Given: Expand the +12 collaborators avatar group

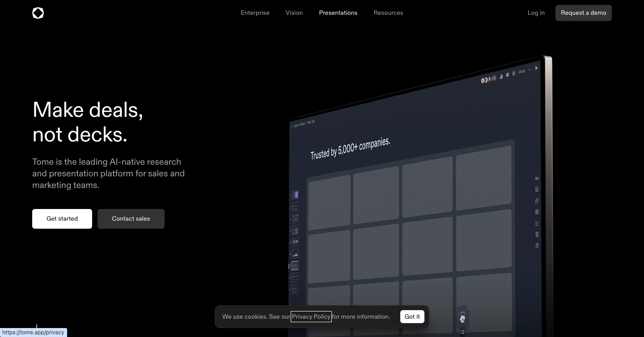Looking at the screenshot, I should click(494, 78).
